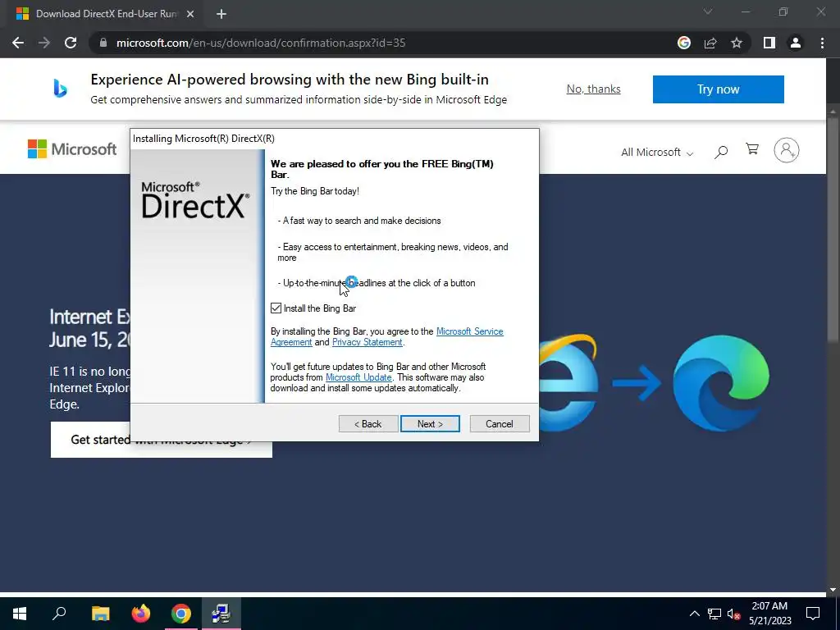The width and height of the screenshot is (840, 630).
Task: Open the Chrome three-dot menu
Action: click(822, 43)
